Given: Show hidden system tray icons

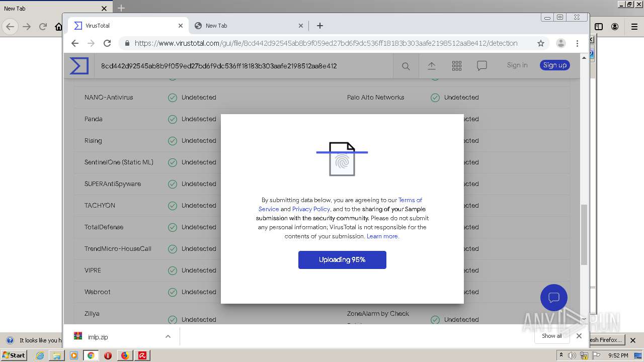Looking at the screenshot, I should (561, 355).
